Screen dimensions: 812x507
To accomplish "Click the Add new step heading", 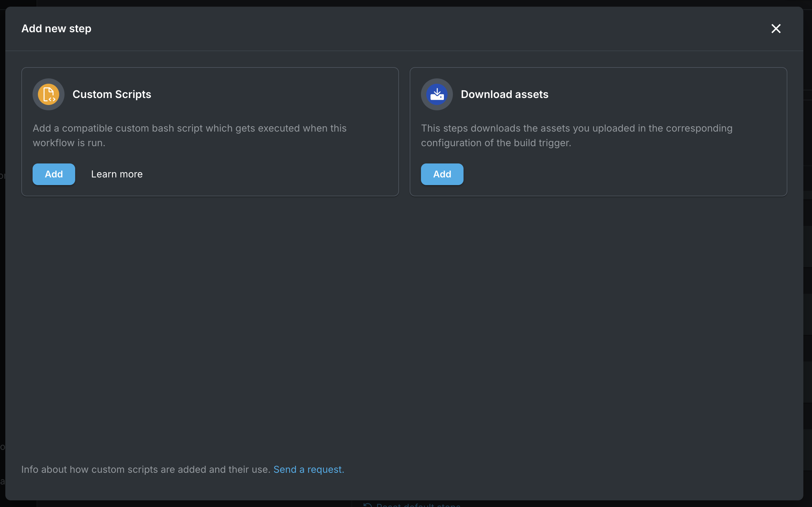I will coord(57,29).
